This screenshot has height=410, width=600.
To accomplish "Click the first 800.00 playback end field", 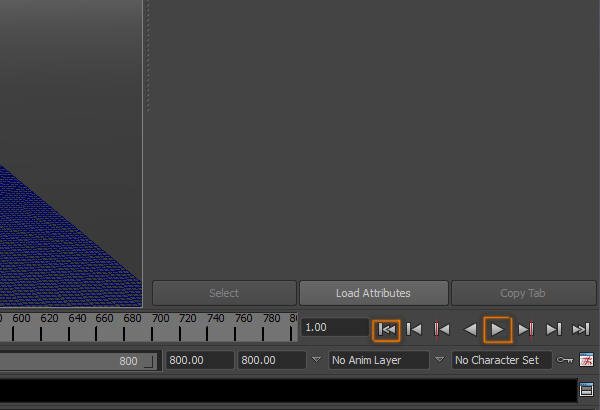I will [x=198, y=360].
